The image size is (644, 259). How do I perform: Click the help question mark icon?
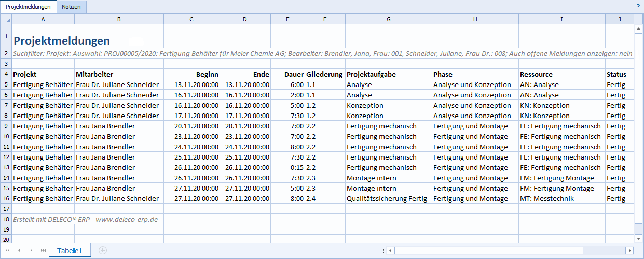coord(638,7)
